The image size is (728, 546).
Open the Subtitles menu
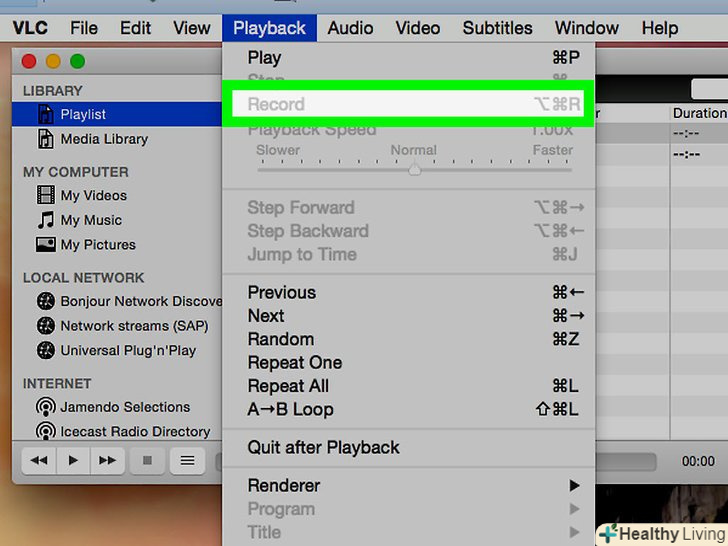point(497,28)
